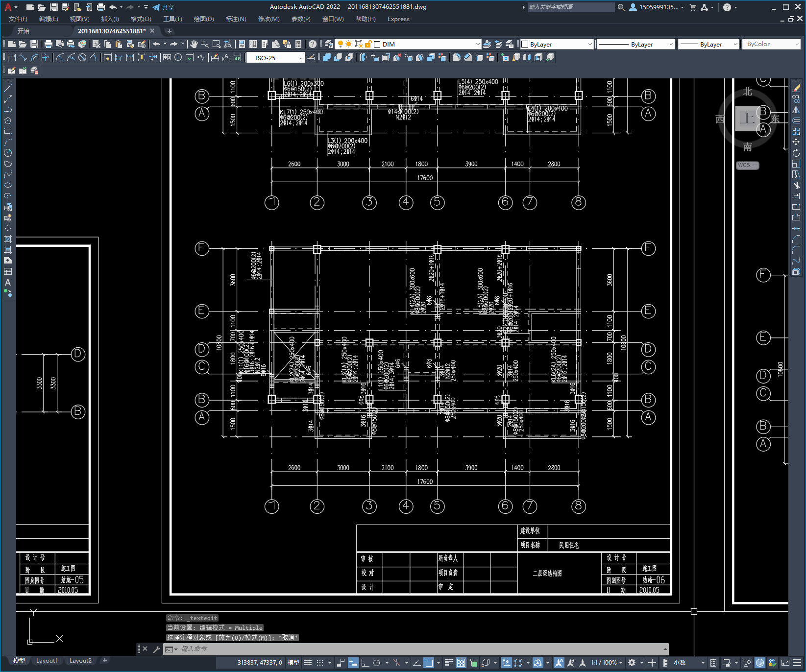
Task: Toggle grid display in the status bar
Action: pos(308,663)
